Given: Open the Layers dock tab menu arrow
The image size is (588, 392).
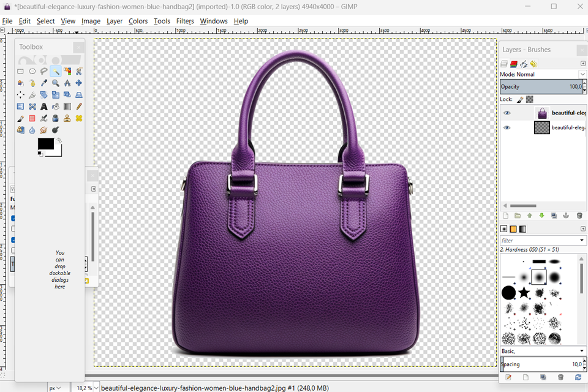Looking at the screenshot, I should [582, 64].
